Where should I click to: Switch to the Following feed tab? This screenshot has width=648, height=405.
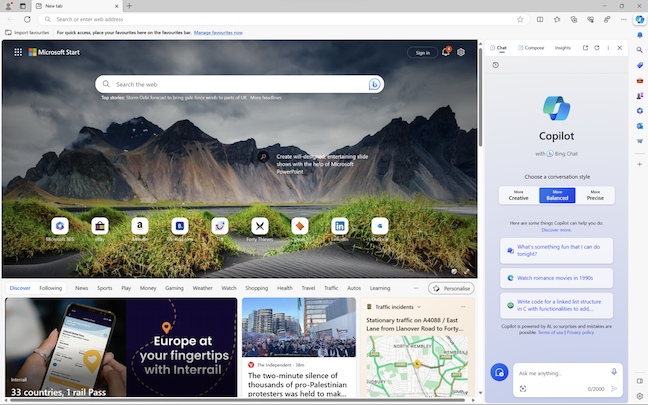click(50, 288)
